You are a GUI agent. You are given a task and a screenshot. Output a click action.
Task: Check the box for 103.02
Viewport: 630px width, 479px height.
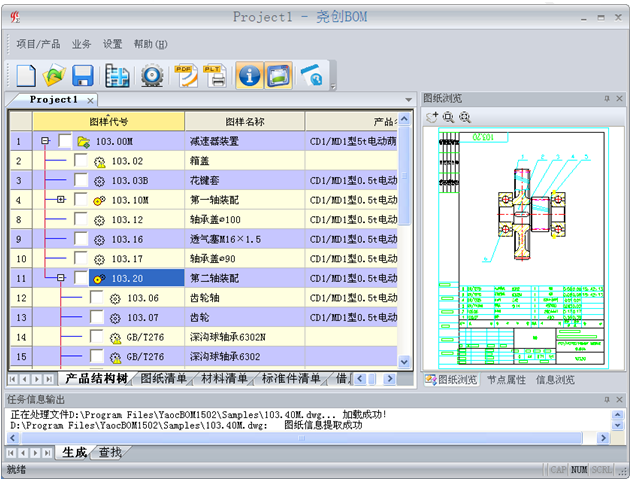[x=81, y=160]
